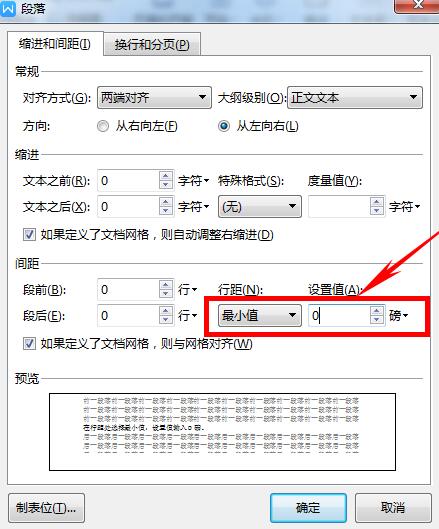Increase the 文本之前 indent with up arrow
This screenshot has height=529, width=439.
coord(165,176)
